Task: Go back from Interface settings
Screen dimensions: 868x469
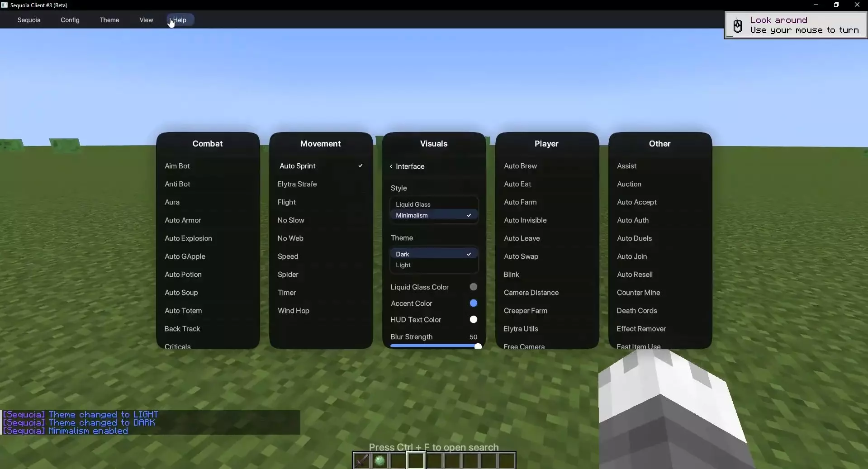Action: [391, 166]
